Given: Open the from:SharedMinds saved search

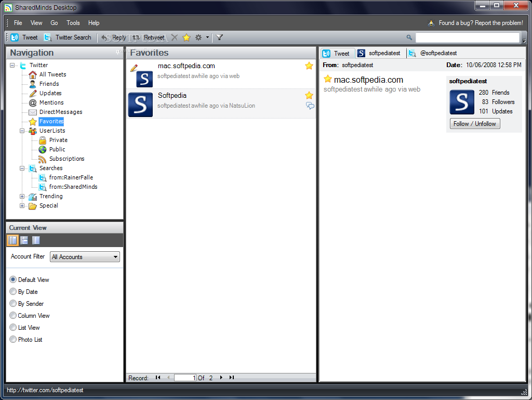Looking at the screenshot, I should (x=73, y=187).
